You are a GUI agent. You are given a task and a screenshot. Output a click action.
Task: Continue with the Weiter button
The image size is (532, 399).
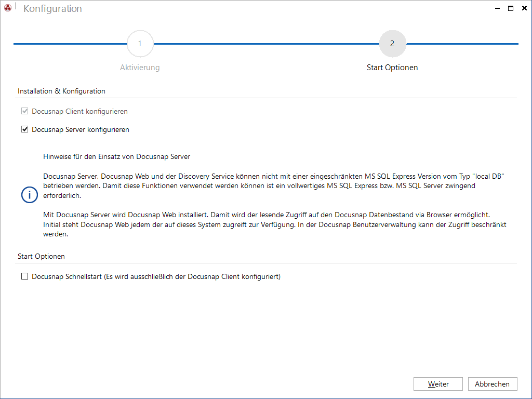click(438, 384)
